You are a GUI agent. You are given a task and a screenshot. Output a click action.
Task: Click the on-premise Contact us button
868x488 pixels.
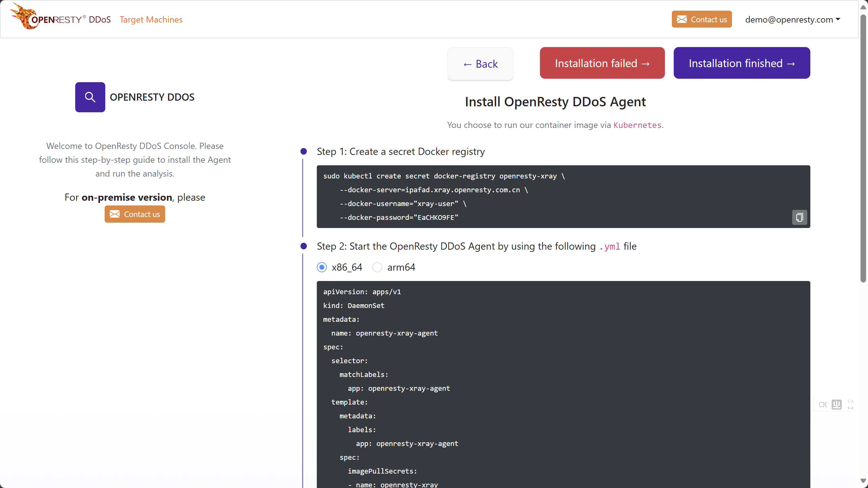pyautogui.click(x=135, y=214)
